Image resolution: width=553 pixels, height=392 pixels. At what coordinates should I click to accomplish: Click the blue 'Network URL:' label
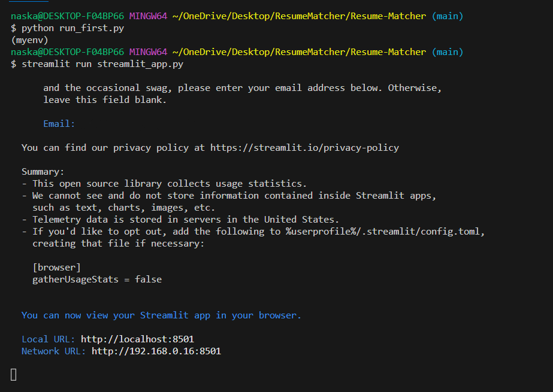(53, 351)
